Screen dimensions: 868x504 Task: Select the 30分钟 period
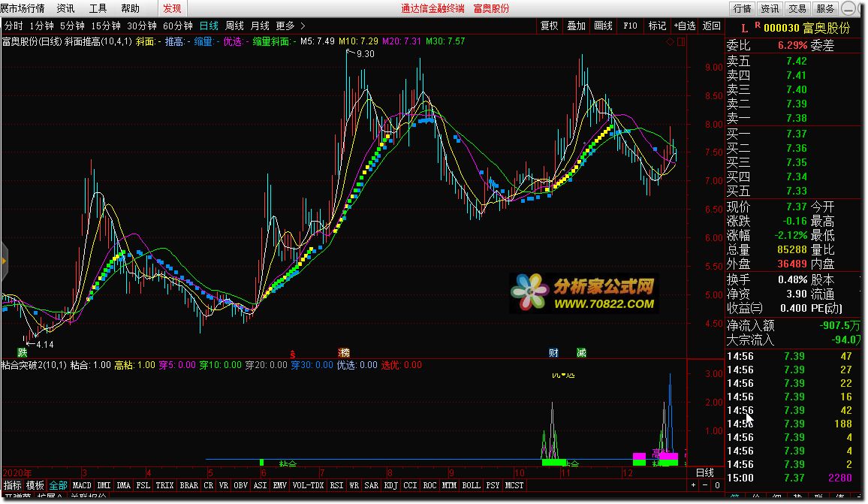142,26
